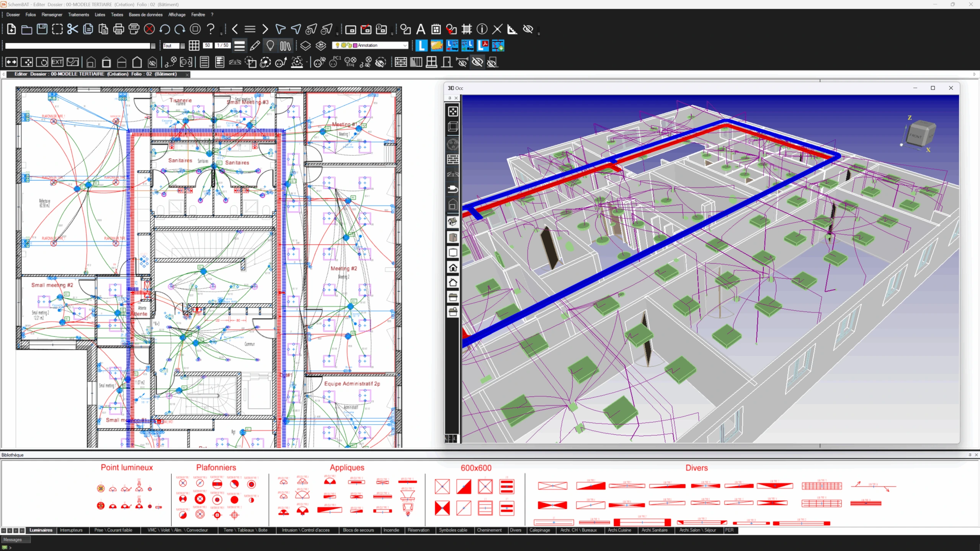Image resolution: width=980 pixels, height=551 pixels.
Task: Switch to the Incendie library tab
Action: pos(391,530)
